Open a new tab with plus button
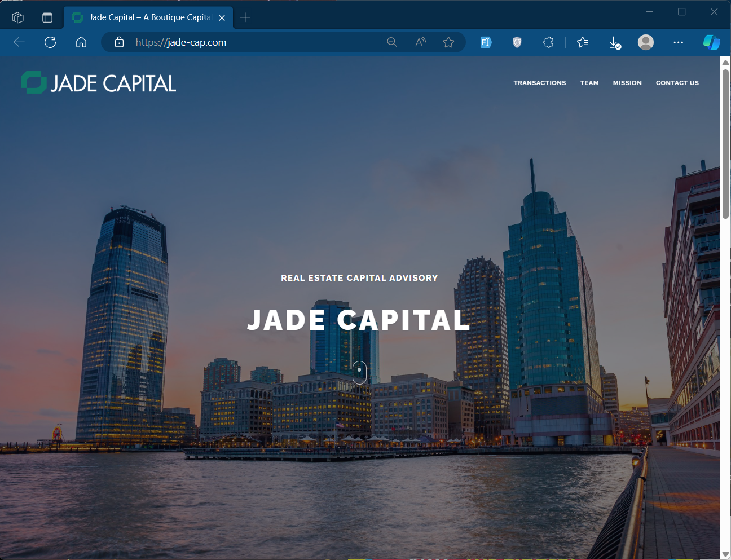The height and width of the screenshot is (560, 731). coord(245,17)
